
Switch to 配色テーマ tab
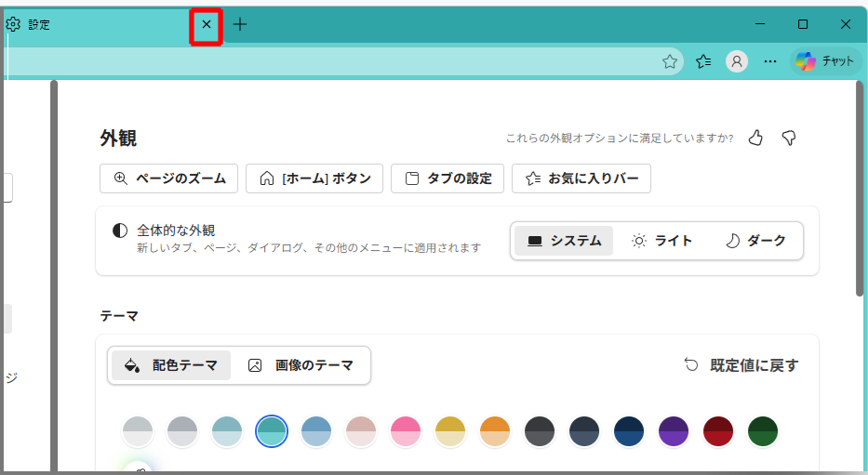click(171, 365)
